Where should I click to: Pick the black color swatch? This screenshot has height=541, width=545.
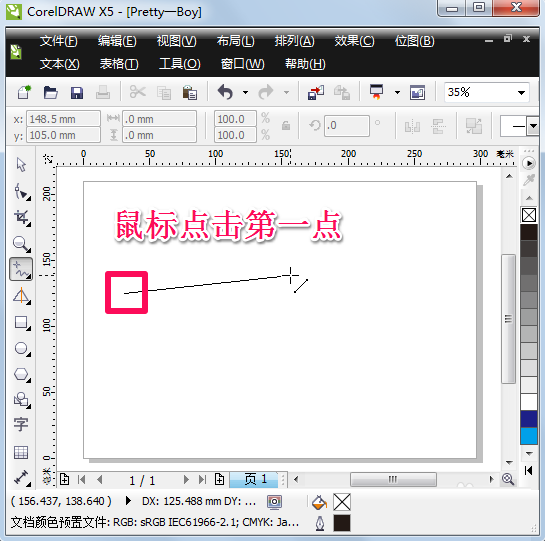(529, 232)
